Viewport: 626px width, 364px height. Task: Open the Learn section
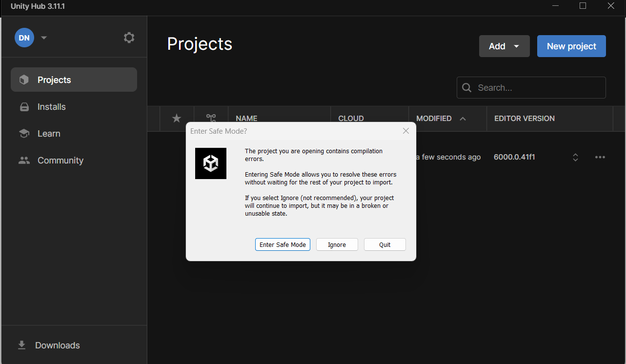pyautogui.click(x=48, y=133)
